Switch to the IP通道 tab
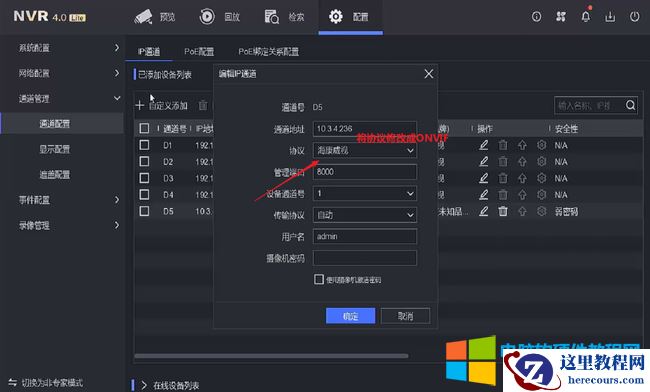This screenshot has width=650, height=392. (x=149, y=52)
